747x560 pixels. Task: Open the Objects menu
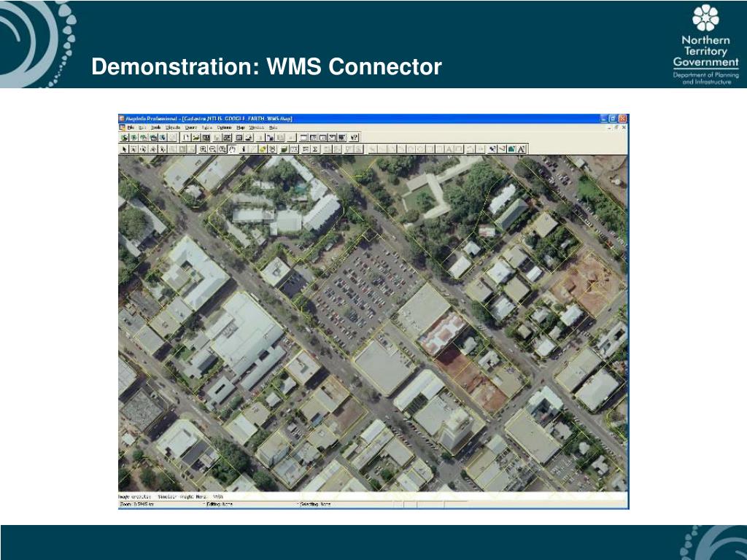coord(173,128)
